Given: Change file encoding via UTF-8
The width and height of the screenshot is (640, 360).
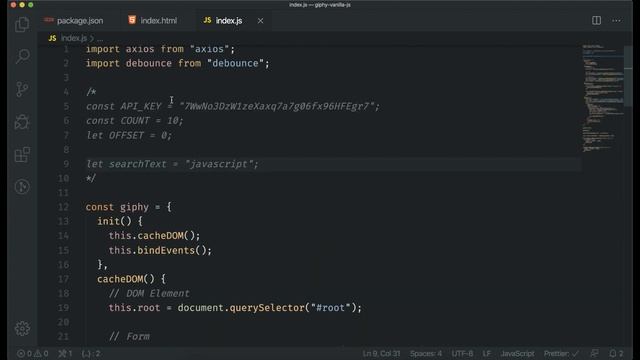Looking at the screenshot, I should [x=462, y=353].
